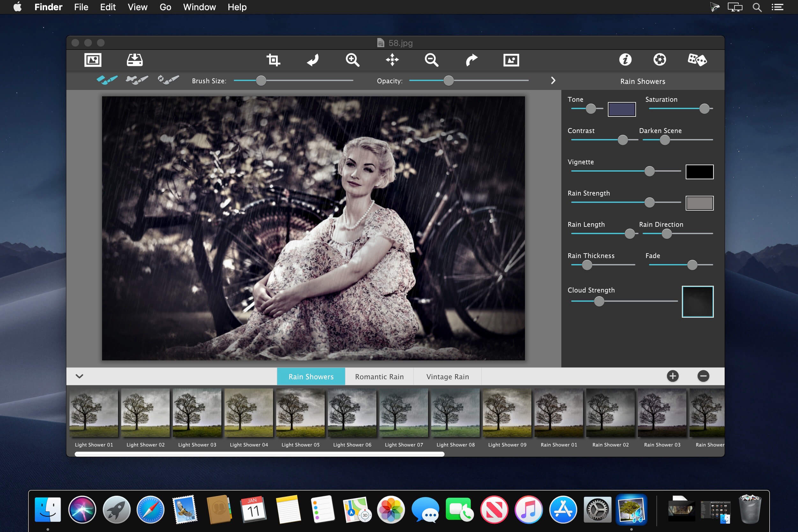Click the randomize dice icon

tap(697, 60)
